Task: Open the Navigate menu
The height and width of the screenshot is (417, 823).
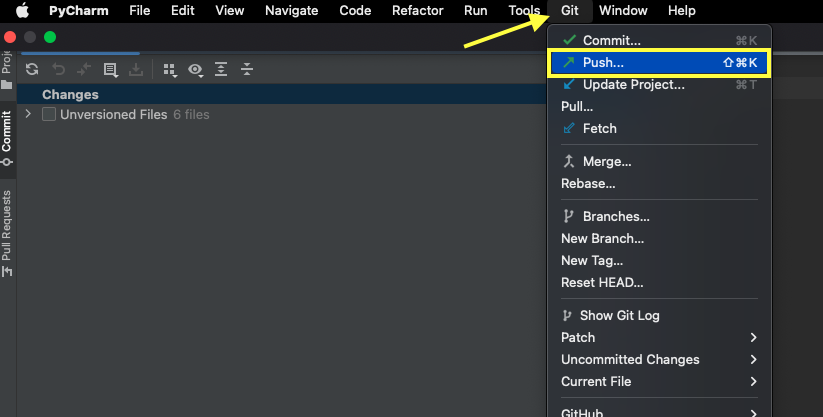Action: (x=291, y=11)
